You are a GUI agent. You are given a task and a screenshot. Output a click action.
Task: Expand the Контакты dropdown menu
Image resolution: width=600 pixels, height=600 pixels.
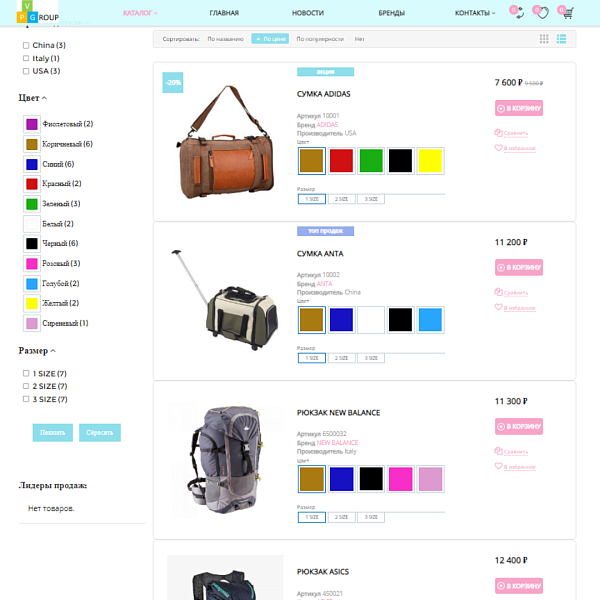(x=474, y=13)
